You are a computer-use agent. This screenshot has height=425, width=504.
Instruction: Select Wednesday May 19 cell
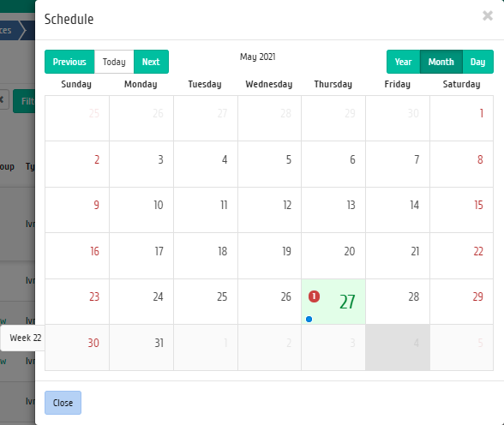point(269,255)
